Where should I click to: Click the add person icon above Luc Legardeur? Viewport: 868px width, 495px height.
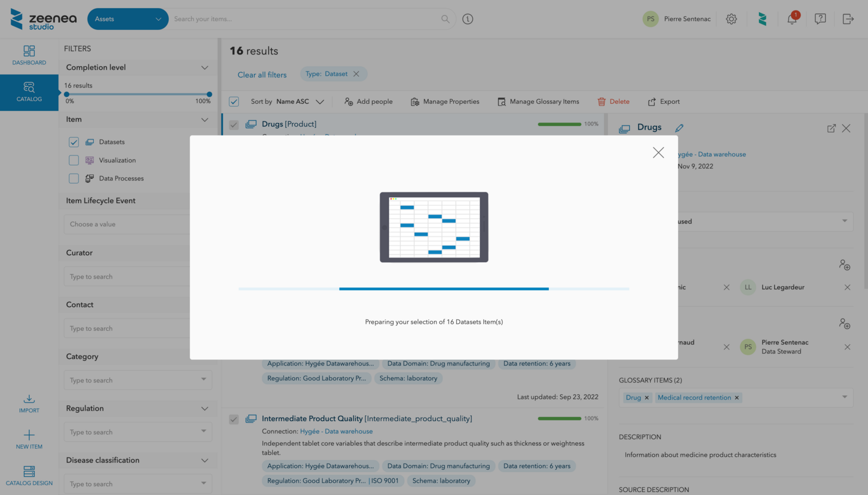(844, 265)
